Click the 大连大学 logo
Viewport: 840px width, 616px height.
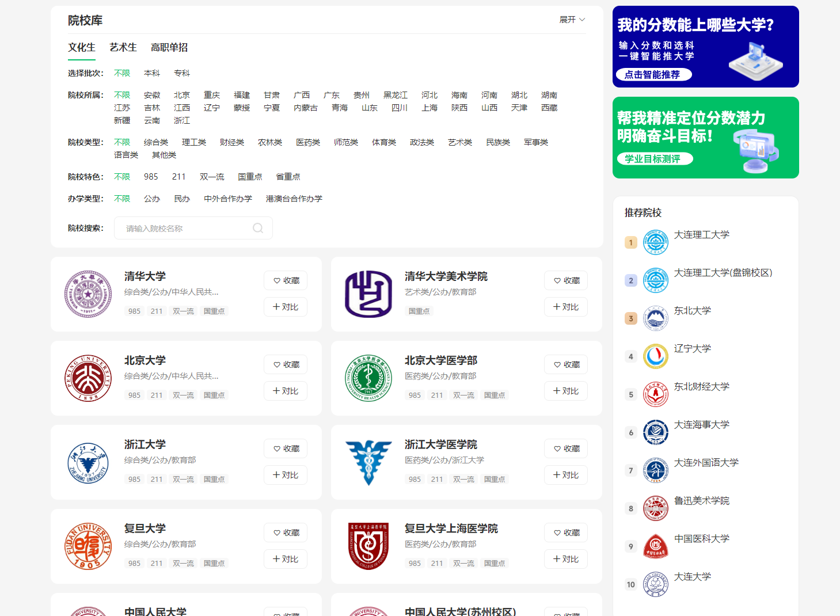(656, 584)
